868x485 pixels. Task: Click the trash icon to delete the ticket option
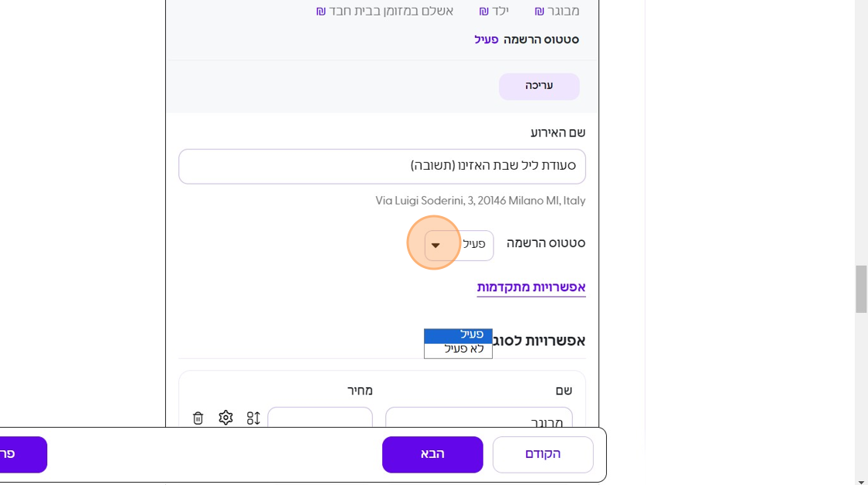click(x=198, y=418)
